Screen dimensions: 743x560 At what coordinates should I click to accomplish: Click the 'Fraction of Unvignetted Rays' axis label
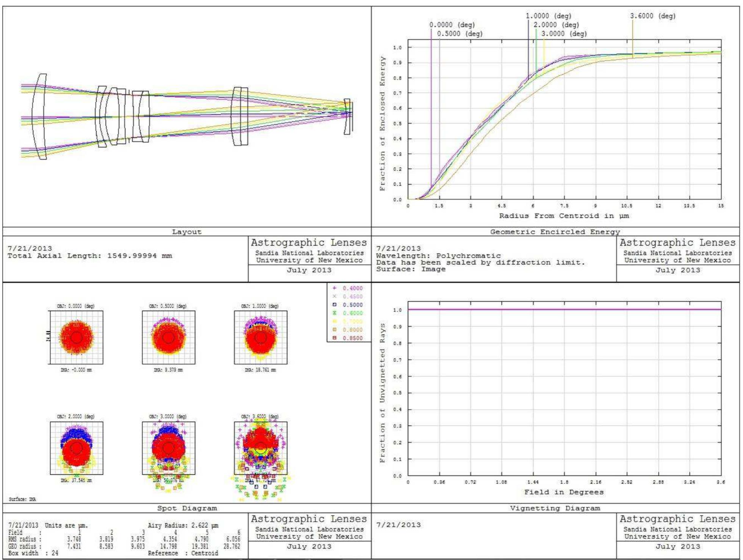click(382, 393)
